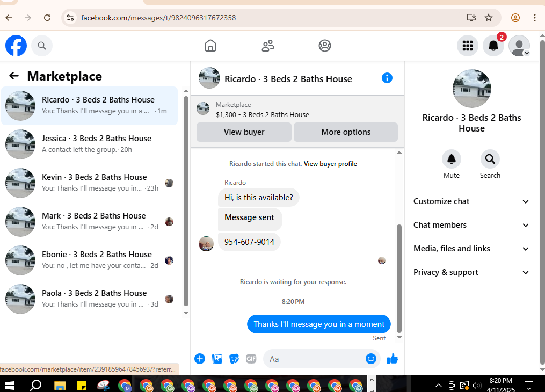This screenshot has width=545, height=392.
Task: Bookmark this page with the star icon
Action: pyautogui.click(x=489, y=18)
